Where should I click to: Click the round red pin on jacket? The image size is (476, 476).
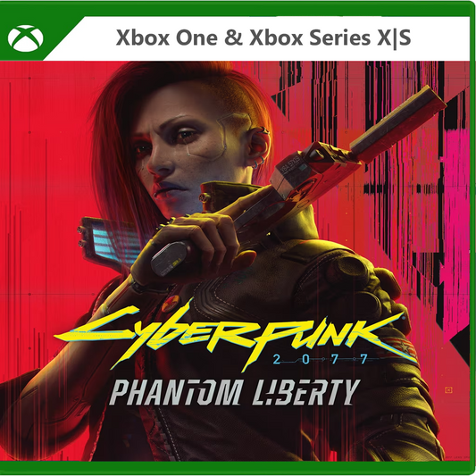(167, 305)
